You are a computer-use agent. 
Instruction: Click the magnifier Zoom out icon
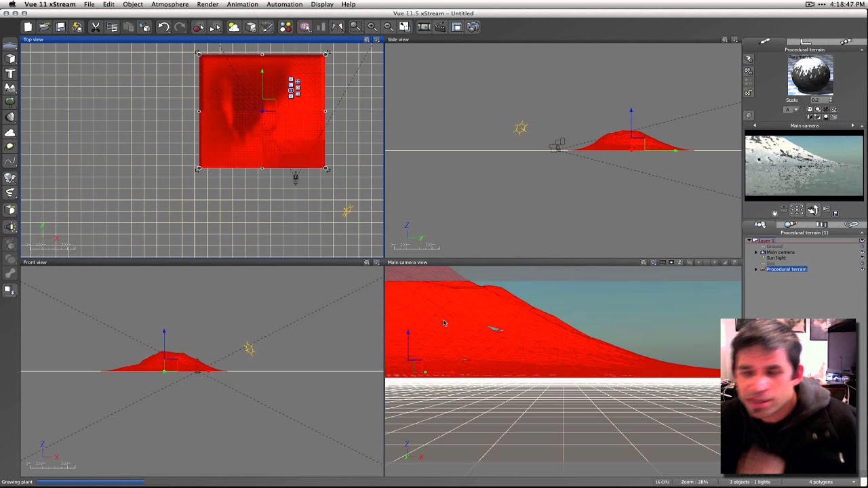[x=389, y=27]
